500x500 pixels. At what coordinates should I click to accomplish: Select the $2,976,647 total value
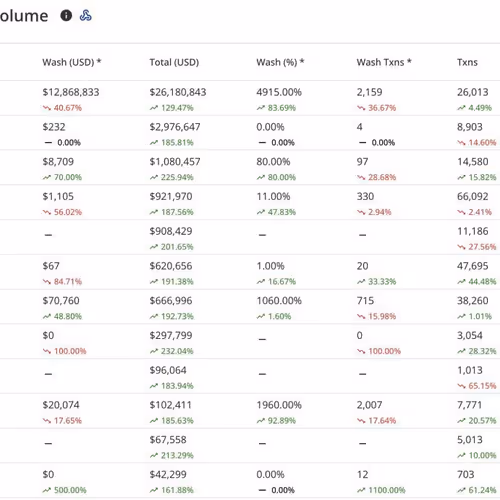(x=175, y=127)
